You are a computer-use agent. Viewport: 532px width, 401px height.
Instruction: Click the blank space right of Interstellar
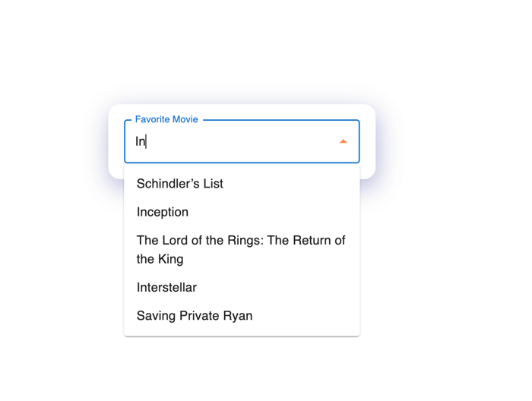click(x=277, y=287)
